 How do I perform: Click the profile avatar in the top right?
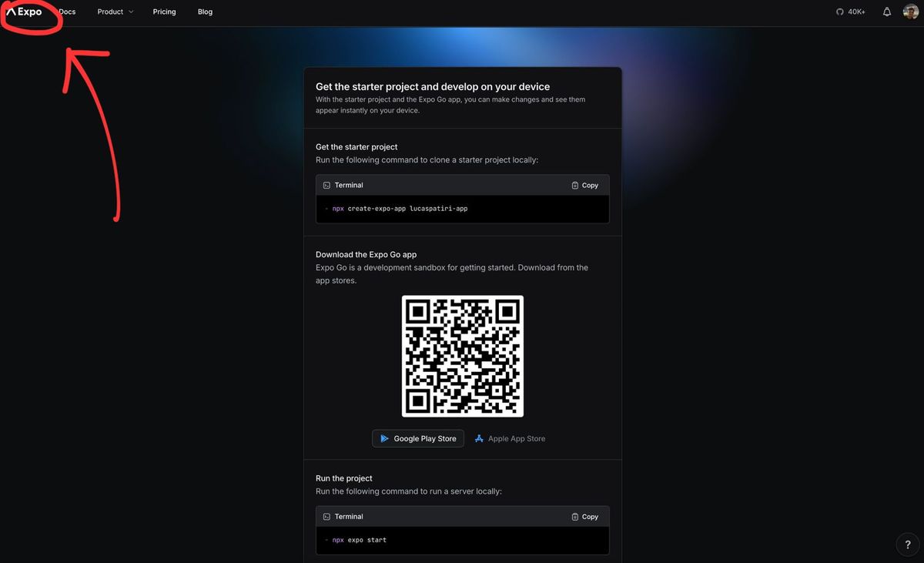pos(910,12)
